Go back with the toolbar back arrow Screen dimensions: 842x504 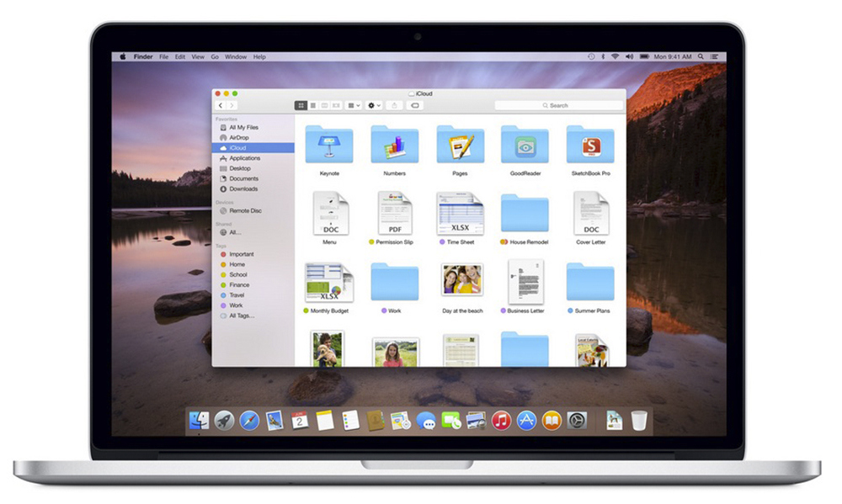coord(221,106)
